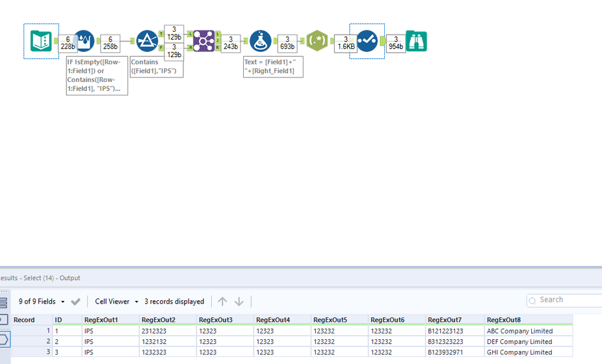Click the '6 258b' connection label
Image resolution: width=602 pixels, height=364 pixels.
110,44
